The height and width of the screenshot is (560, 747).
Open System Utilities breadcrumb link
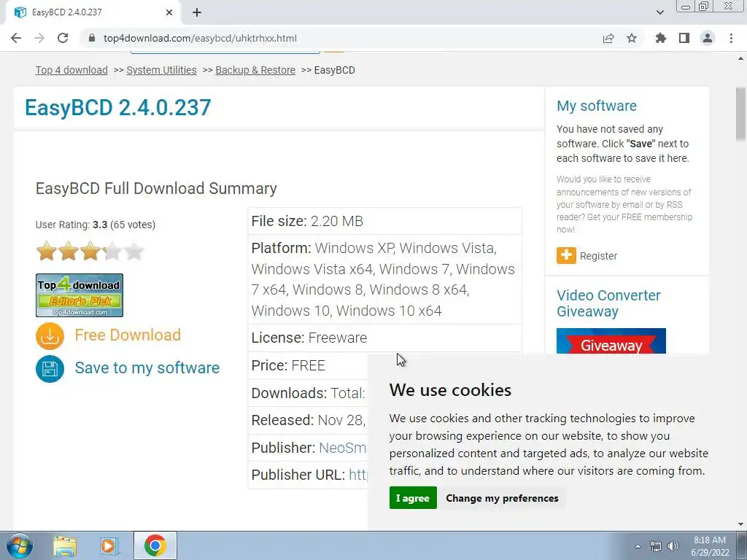pyautogui.click(x=161, y=70)
